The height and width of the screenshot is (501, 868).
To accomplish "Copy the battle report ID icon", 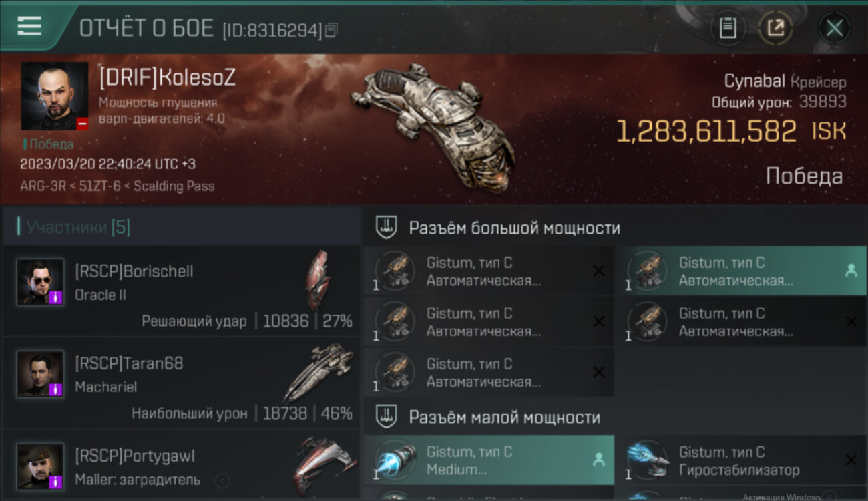I will (331, 29).
